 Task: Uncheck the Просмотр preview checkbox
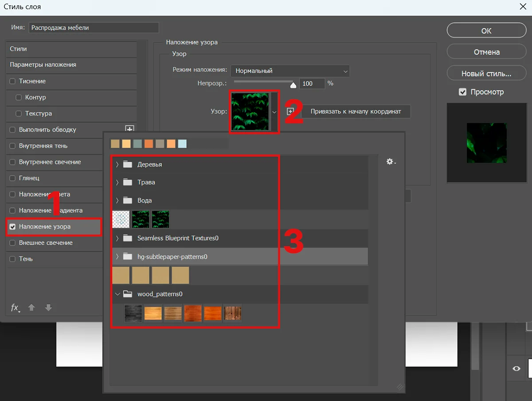click(x=463, y=92)
